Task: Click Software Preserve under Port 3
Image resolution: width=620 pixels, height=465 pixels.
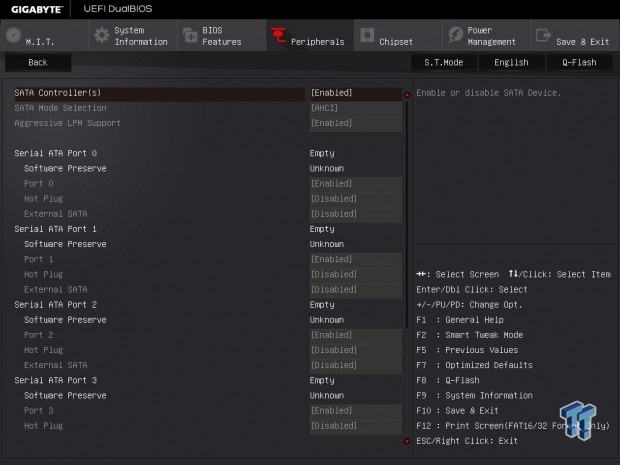Action: pyautogui.click(x=65, y=395)
